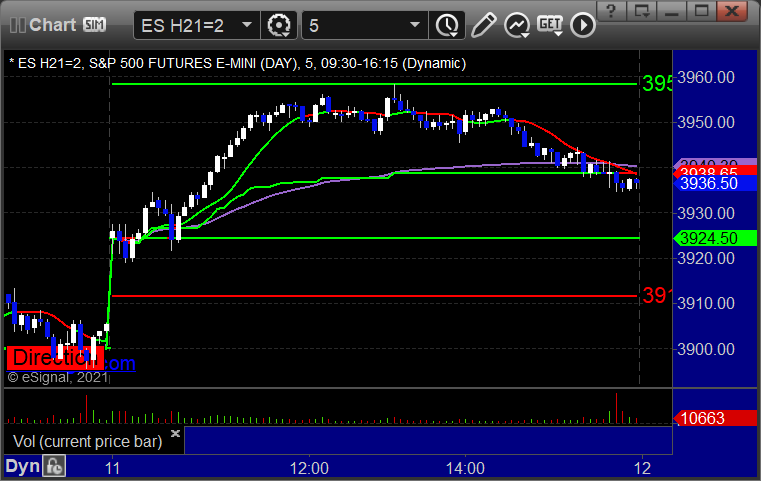The image size is (761, 481).
Task: Open the studies chart-line icon
Action: click(x=516, y=25)
